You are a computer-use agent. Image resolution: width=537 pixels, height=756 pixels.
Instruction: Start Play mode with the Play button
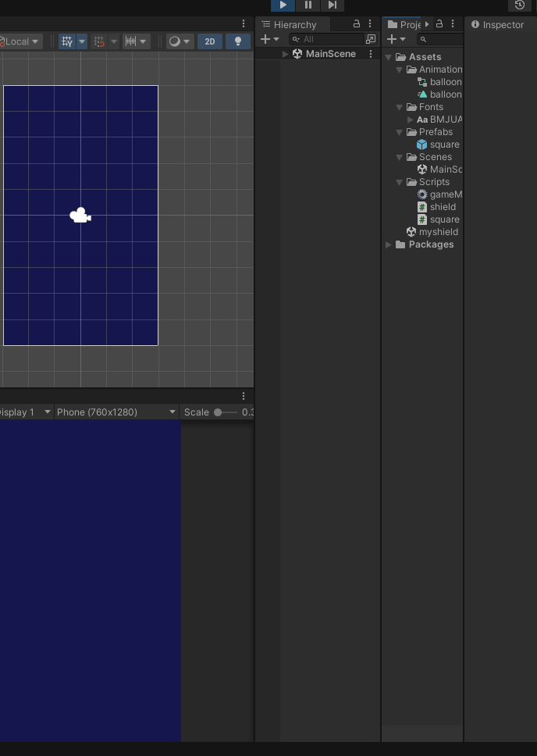point(283,5)
